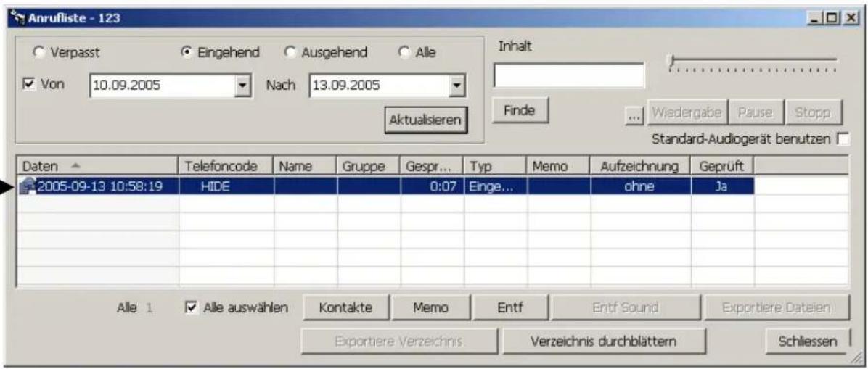Screen dimensions: 868x369
Task: Click the Telefoncode column header
Action: 226,165
